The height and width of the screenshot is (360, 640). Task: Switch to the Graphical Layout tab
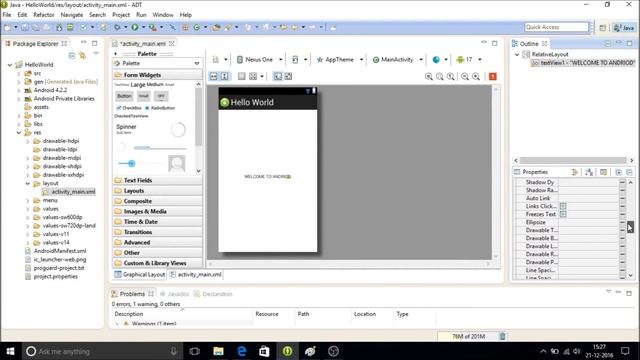pyautogui.click(x=140, y=275)
